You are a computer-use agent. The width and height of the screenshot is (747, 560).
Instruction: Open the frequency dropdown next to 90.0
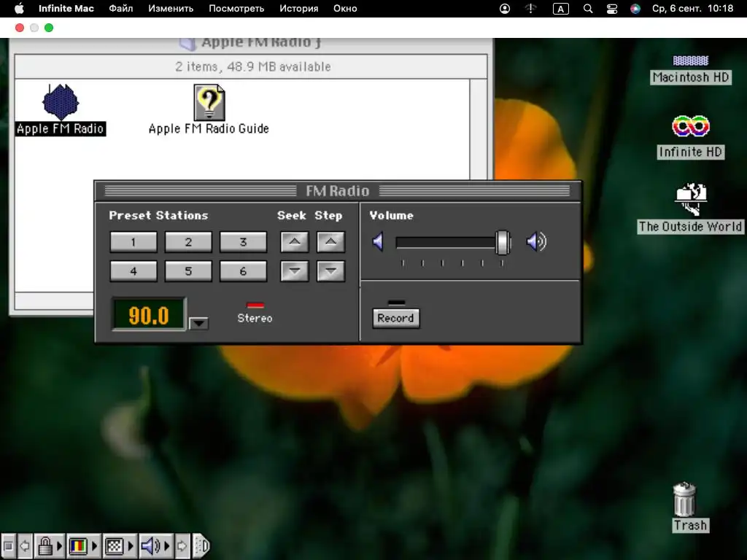[198, 323]
